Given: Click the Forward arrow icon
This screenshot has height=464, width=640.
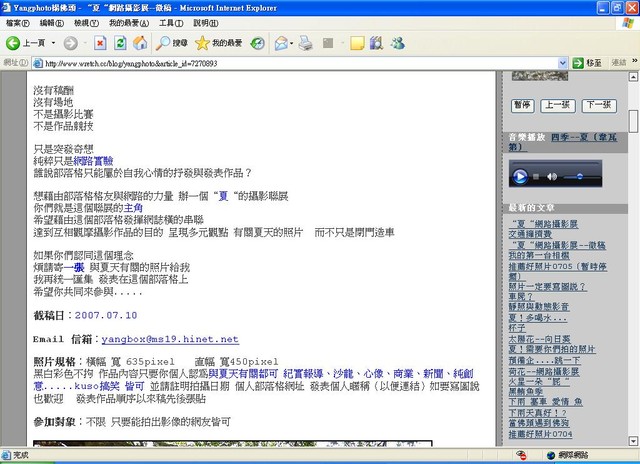Looking at the screenshot, I should 71,43.
